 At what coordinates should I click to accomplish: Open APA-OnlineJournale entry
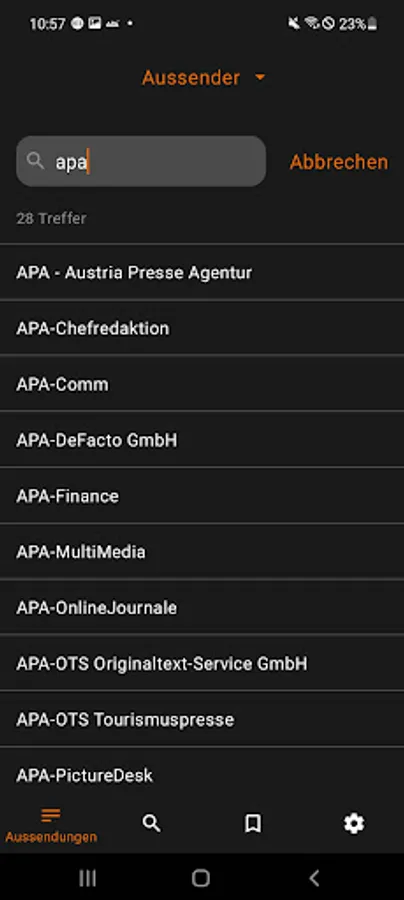202,607
